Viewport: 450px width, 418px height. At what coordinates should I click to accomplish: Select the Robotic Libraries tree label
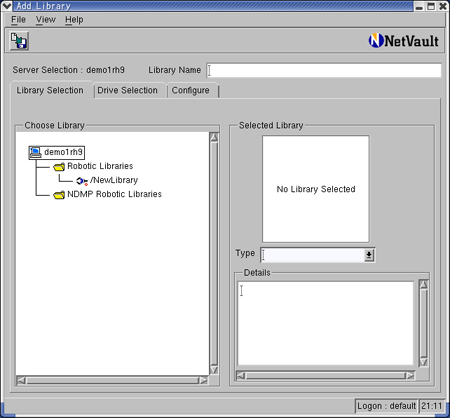click(100, 166)
